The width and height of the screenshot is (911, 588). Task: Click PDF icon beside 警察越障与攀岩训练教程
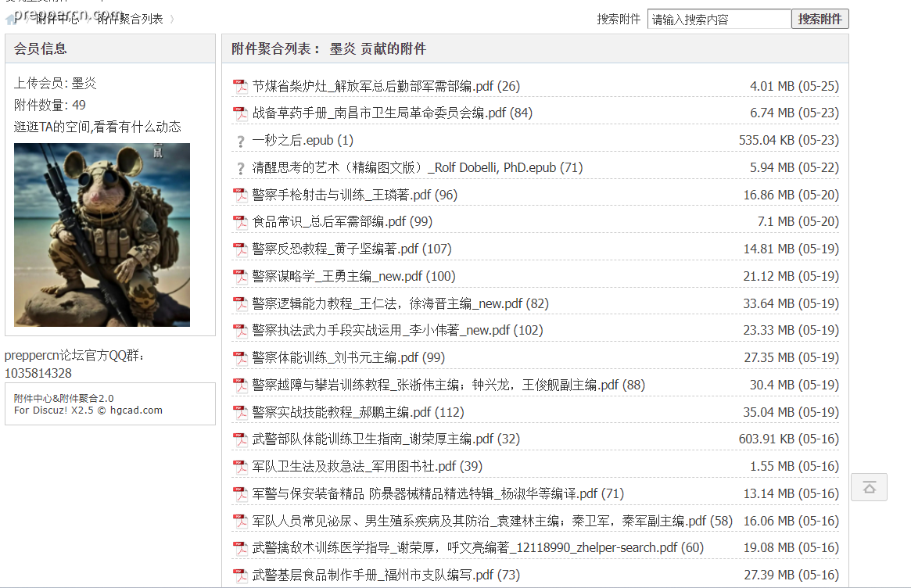click(x=240, y=385)
